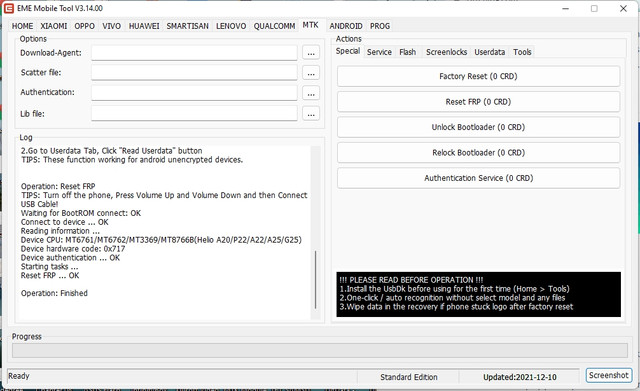Click the Factory Reset (0 CRD) button

(x=478, y=76)
